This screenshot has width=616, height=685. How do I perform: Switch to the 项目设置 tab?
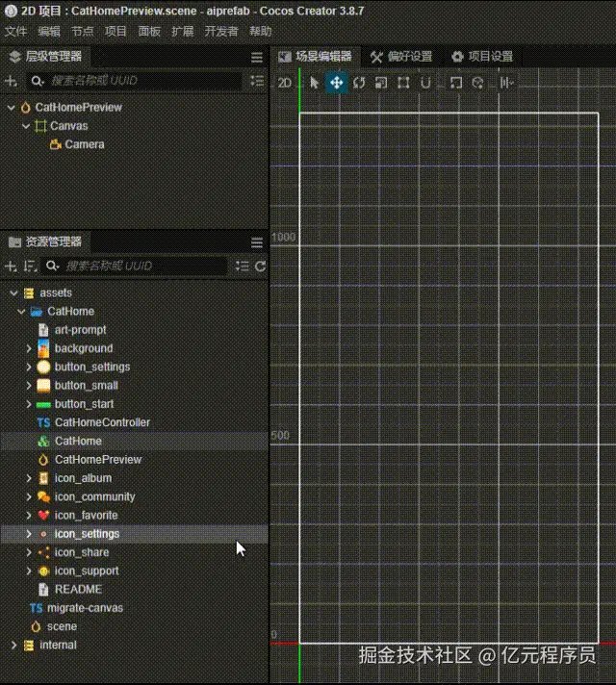tap(482, 57)
